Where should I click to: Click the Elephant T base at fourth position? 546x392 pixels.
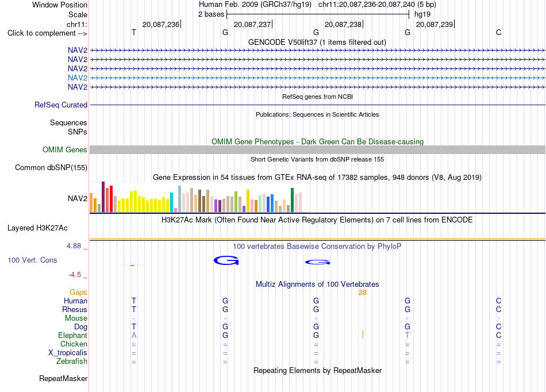tap(407, 335)
